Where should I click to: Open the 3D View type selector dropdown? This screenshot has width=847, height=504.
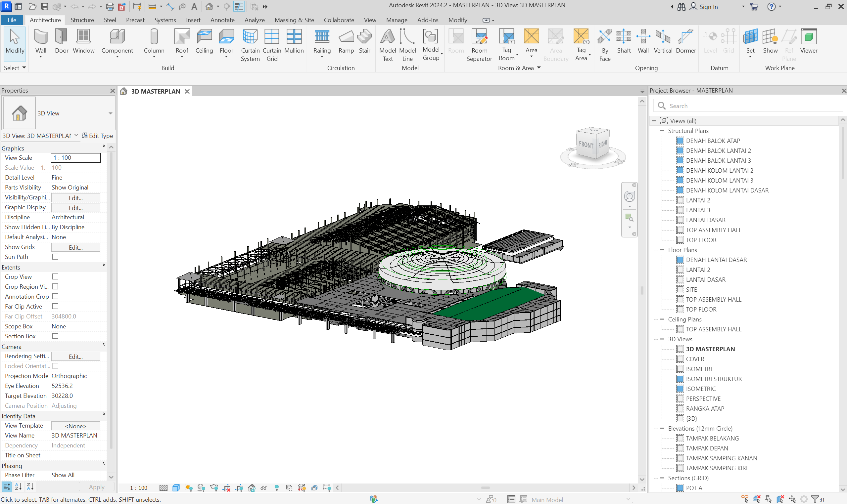111,113
